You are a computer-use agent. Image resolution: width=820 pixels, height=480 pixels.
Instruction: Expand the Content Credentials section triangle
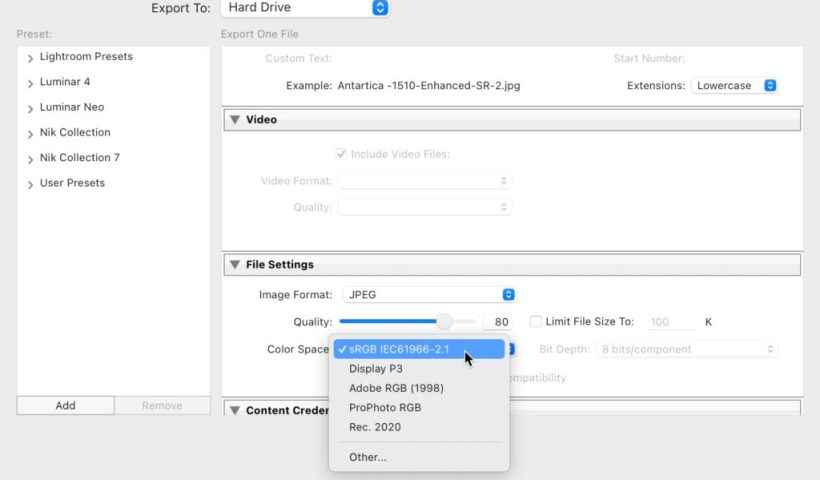[235, 410]
